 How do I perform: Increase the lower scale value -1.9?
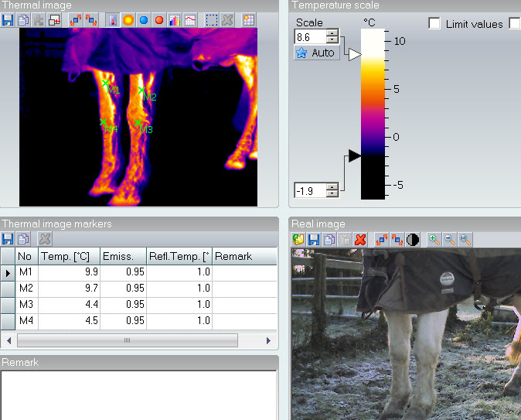pos(332,187)
